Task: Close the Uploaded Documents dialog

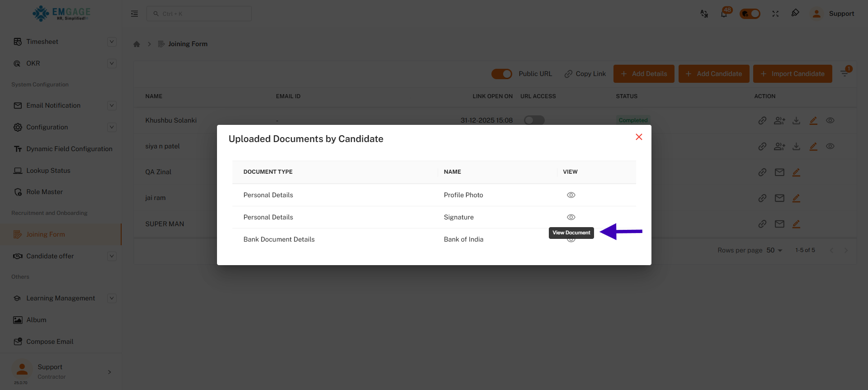Action: (639, 137)
